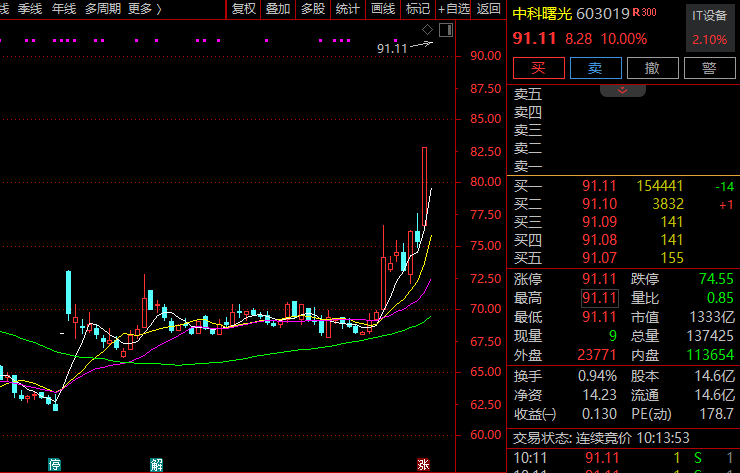Click the red 涨 marker on axis
This screenshot has height=473, width=740.
[x=423, y=465]
